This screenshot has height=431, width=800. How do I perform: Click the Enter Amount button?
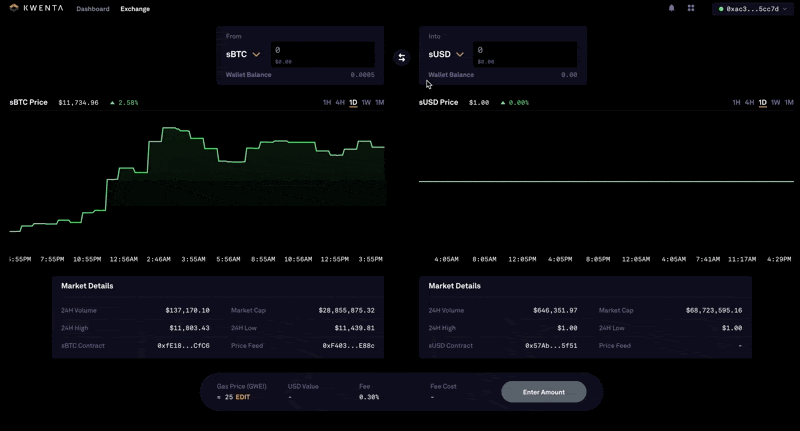[x=544, y=392]
